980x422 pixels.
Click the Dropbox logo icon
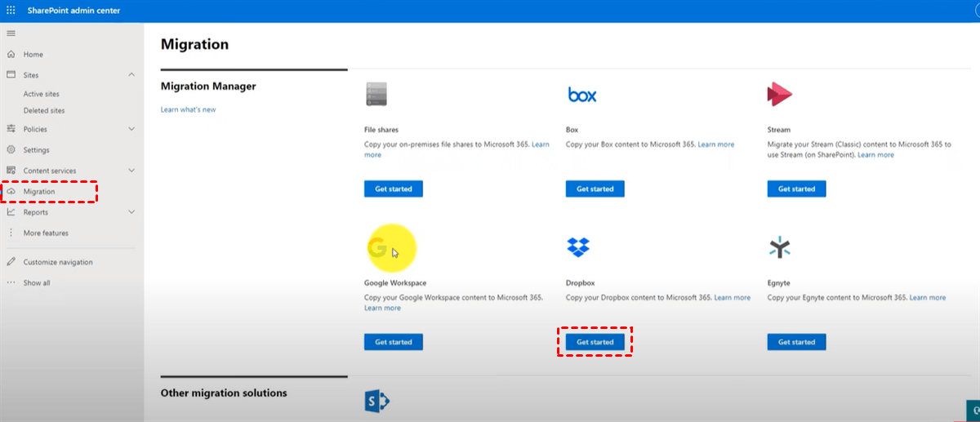pos(578,247)
